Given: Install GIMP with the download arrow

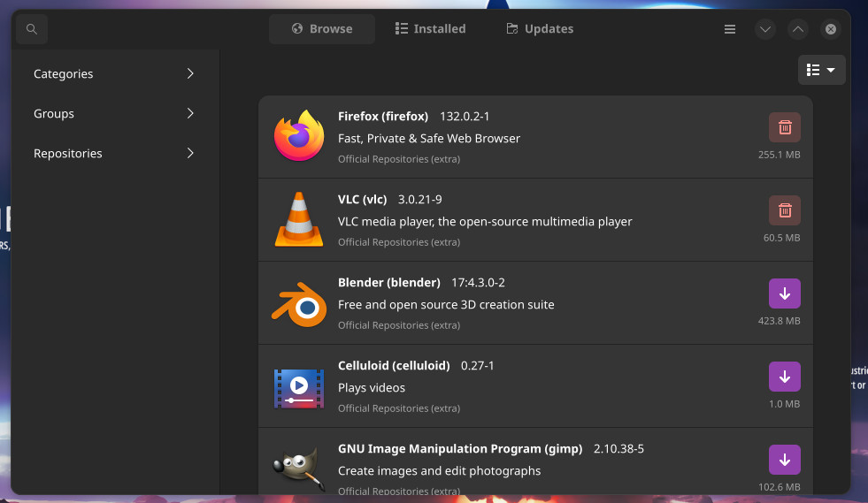Looking at the screenshot, I should (x=785, y=460).
